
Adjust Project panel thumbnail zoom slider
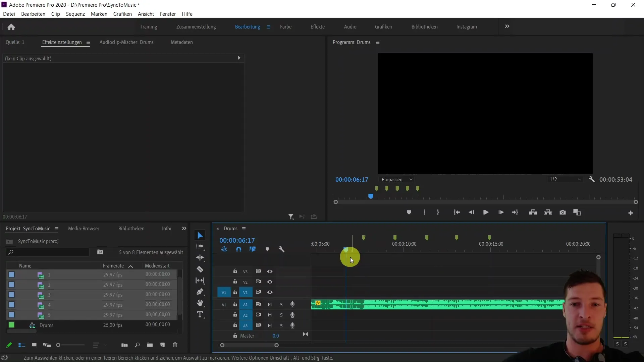[58, 345]
